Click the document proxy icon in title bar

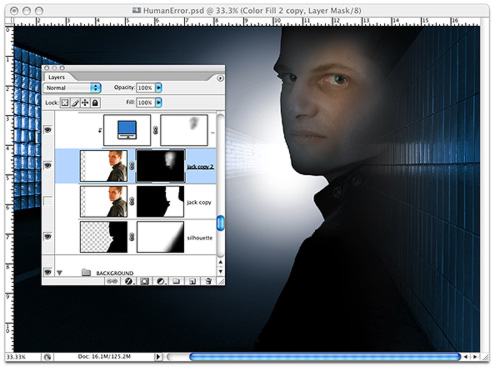tap(137, 11)
